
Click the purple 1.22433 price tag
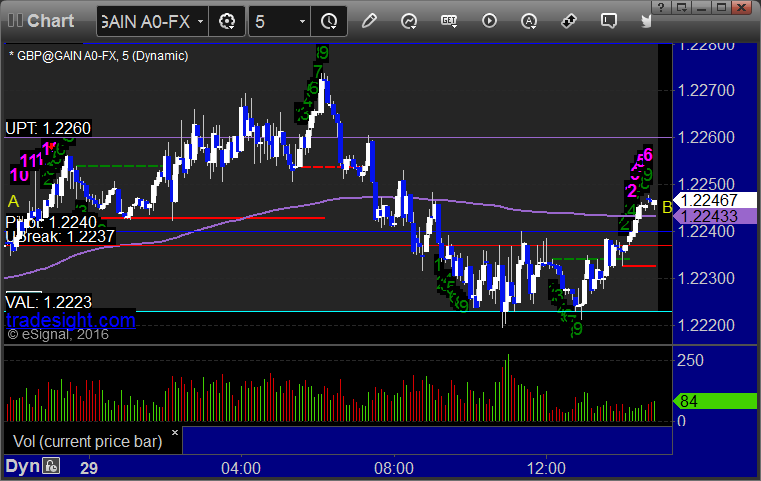coord(715,216)
